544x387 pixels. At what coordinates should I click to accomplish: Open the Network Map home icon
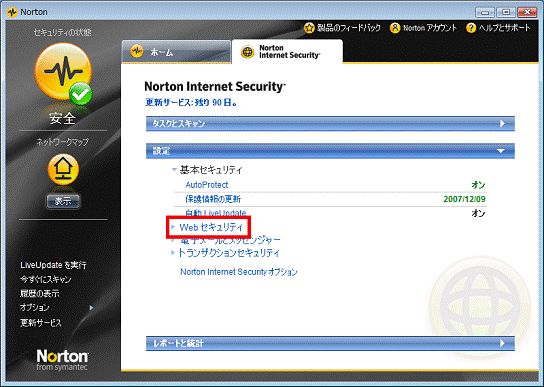pos(63,169)
